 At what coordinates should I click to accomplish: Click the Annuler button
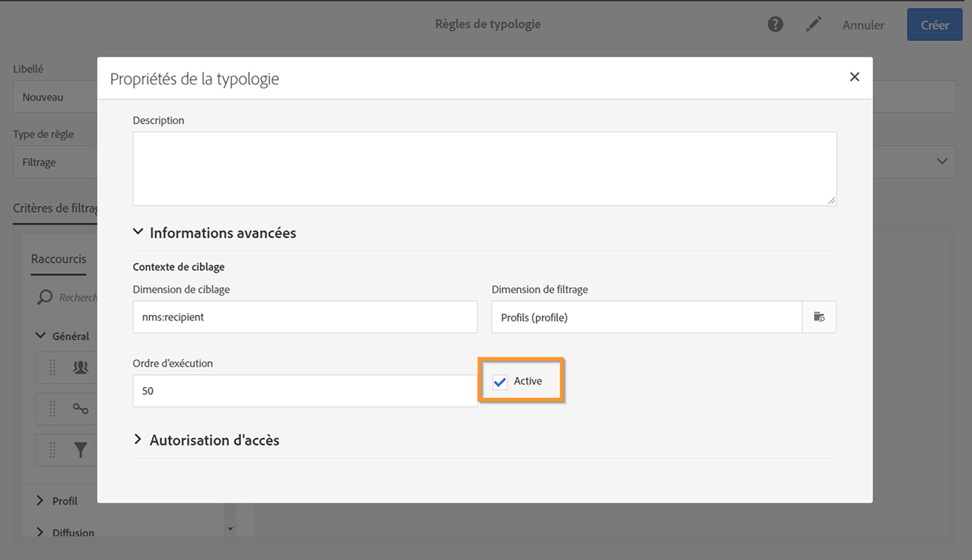(x=863, y=25)
